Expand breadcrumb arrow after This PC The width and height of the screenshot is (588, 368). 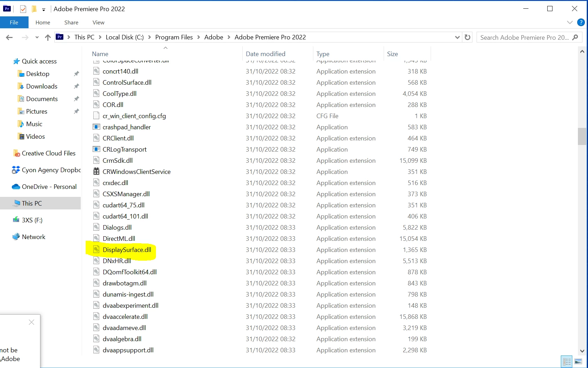click(x=100, y=37)
